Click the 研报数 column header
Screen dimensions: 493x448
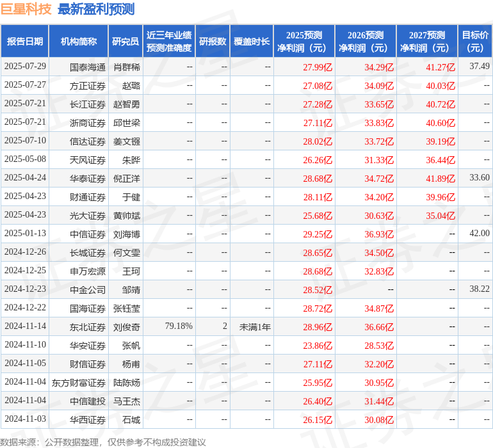[213, 41]
